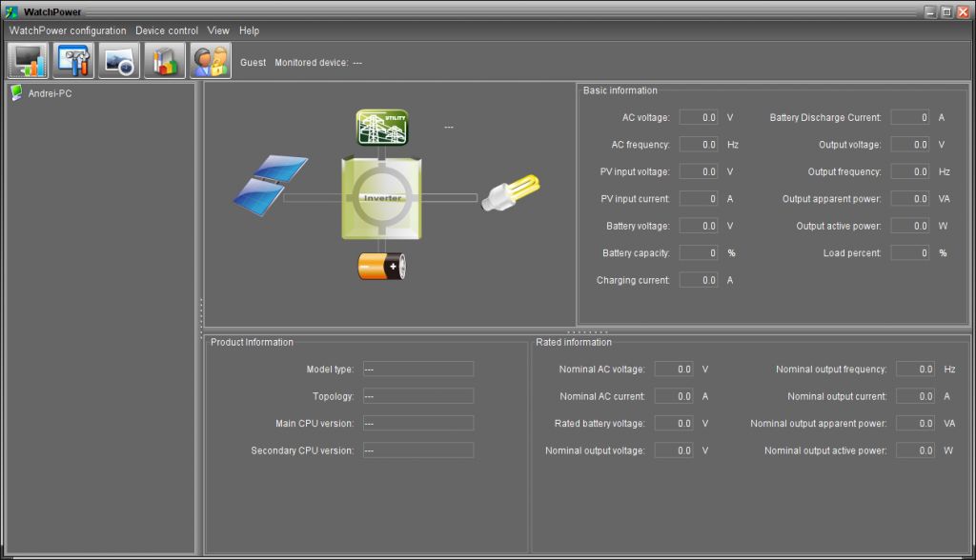
Task: Click the Secondary CPU version field
Action: tap(418, 450)
